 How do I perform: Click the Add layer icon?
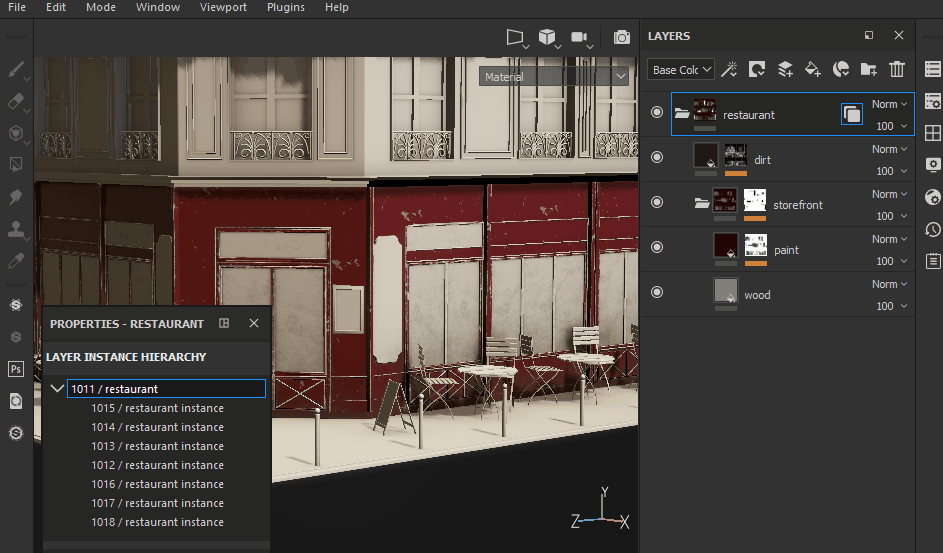coord(785,69)
